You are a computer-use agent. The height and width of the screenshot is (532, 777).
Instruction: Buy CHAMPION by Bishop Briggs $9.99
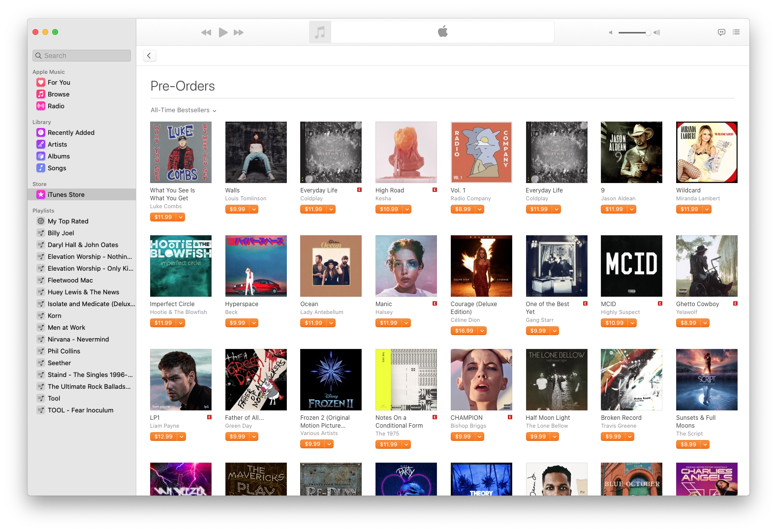(463, 437)
